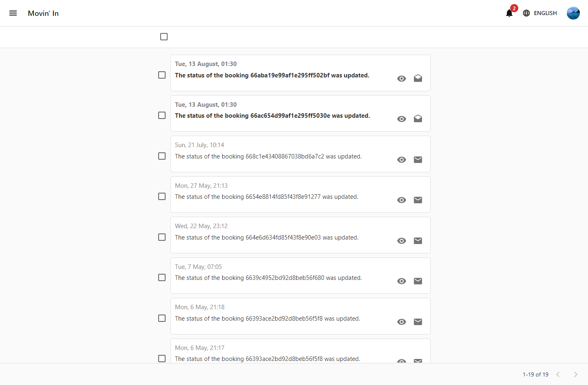The height and width of the screenshot is (385, 588).
Task: Click the Tue, 7 May, 07:05 timestamp
Action: pyautogui.click(x=198, y=267)
